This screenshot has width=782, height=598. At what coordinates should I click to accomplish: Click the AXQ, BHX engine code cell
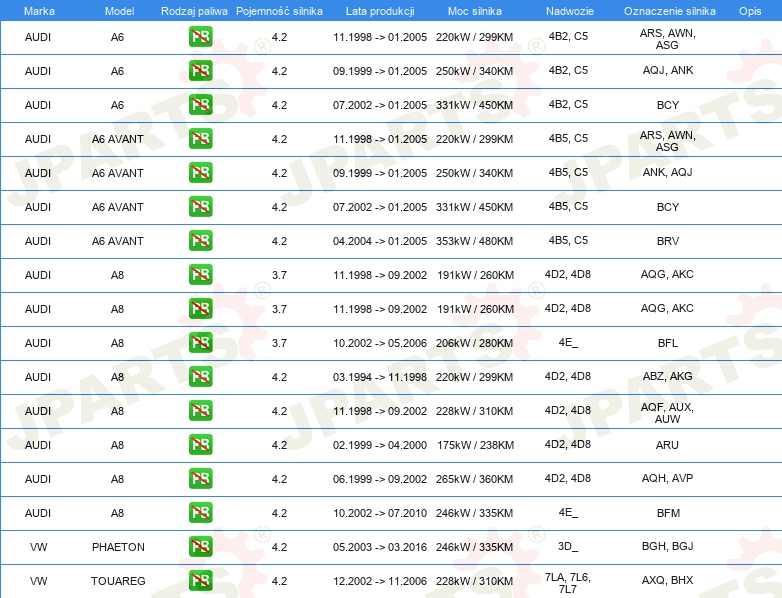pos(667,580)
